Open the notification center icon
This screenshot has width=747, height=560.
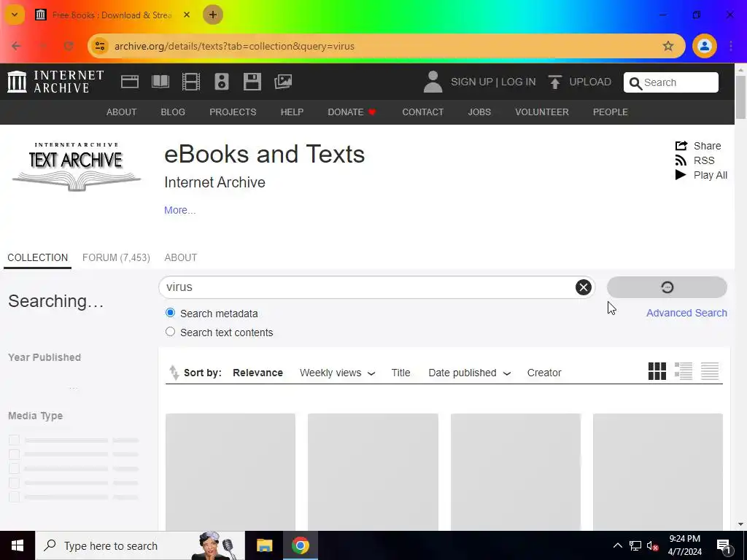pos(724,545)
